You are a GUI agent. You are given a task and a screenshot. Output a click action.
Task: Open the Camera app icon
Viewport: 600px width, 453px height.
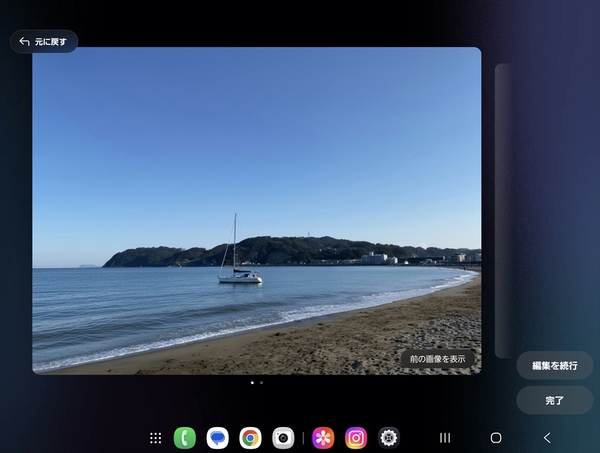pyautogui.click(x=283, y=438)
